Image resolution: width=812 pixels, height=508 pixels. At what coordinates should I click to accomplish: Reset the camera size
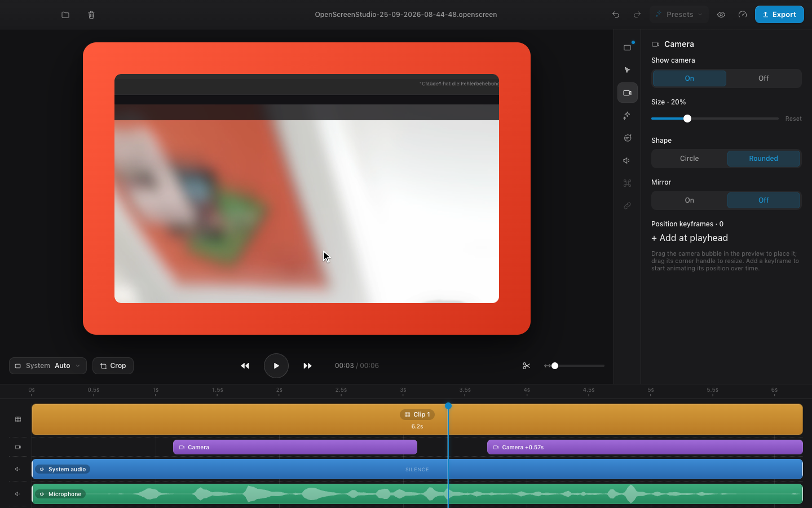[793, 119]
